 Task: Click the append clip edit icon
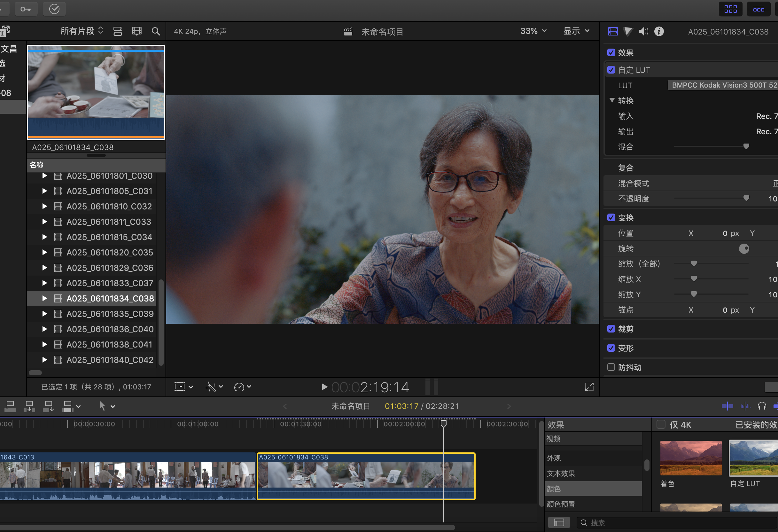(x=49, y=406)
